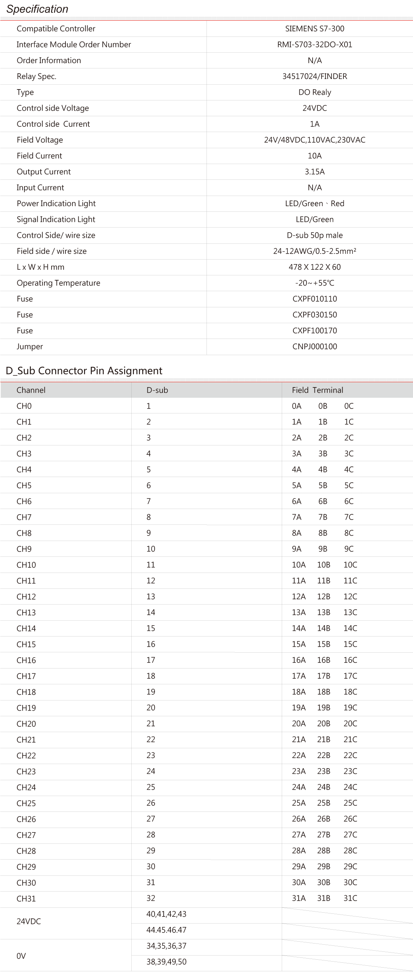Click the 'CH0' channel cell
The height and width of the screenshot is (980, 413).
pyautogui.click(x=24, y=406)
